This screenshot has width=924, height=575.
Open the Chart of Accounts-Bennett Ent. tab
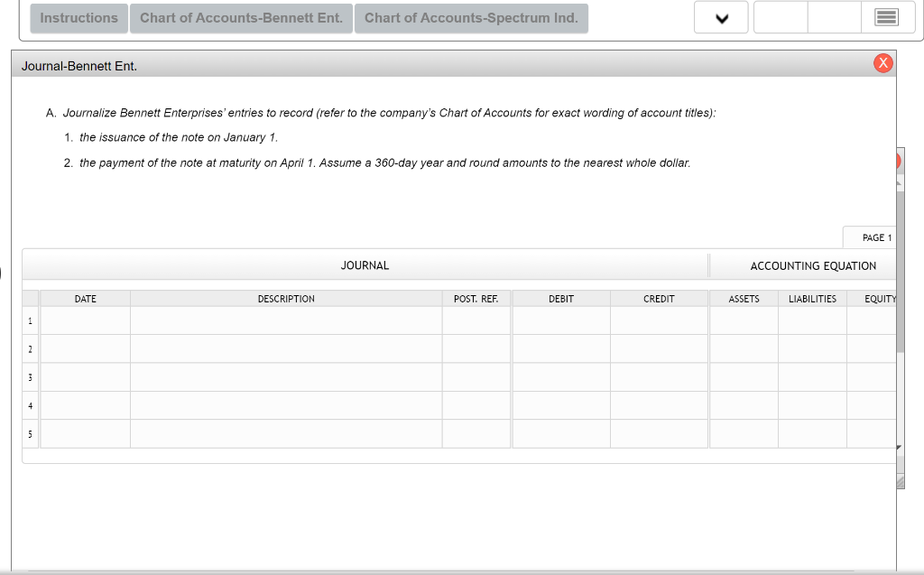tap(240, 17)
